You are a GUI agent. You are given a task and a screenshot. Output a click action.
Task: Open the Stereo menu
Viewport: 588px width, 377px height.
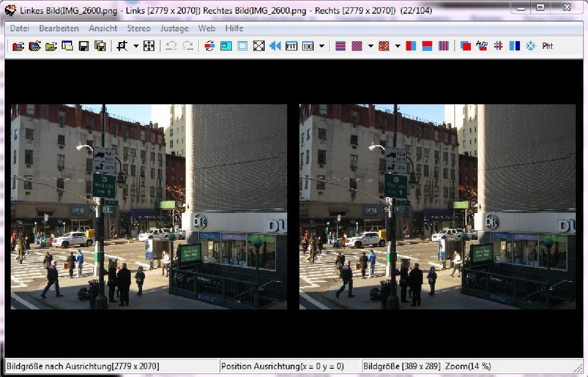139,28
